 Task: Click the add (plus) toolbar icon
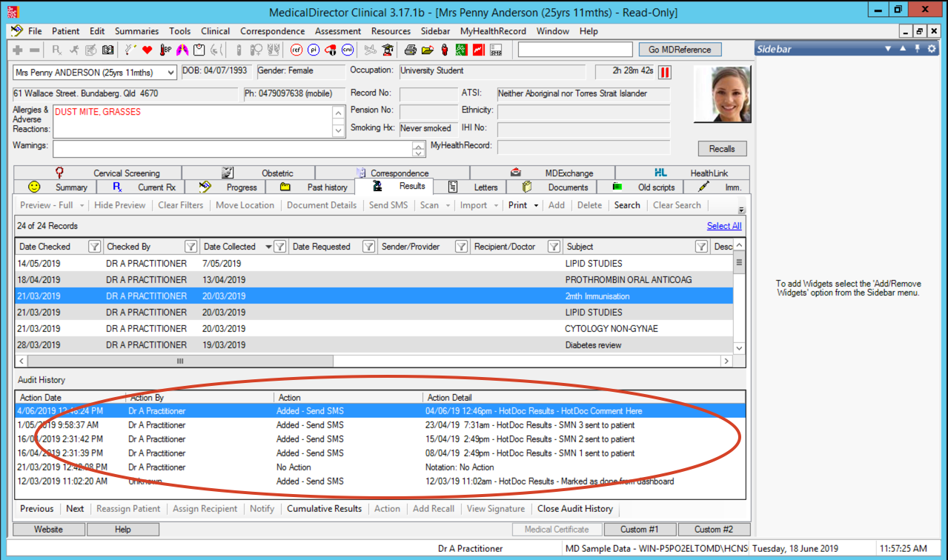point(18,50)
